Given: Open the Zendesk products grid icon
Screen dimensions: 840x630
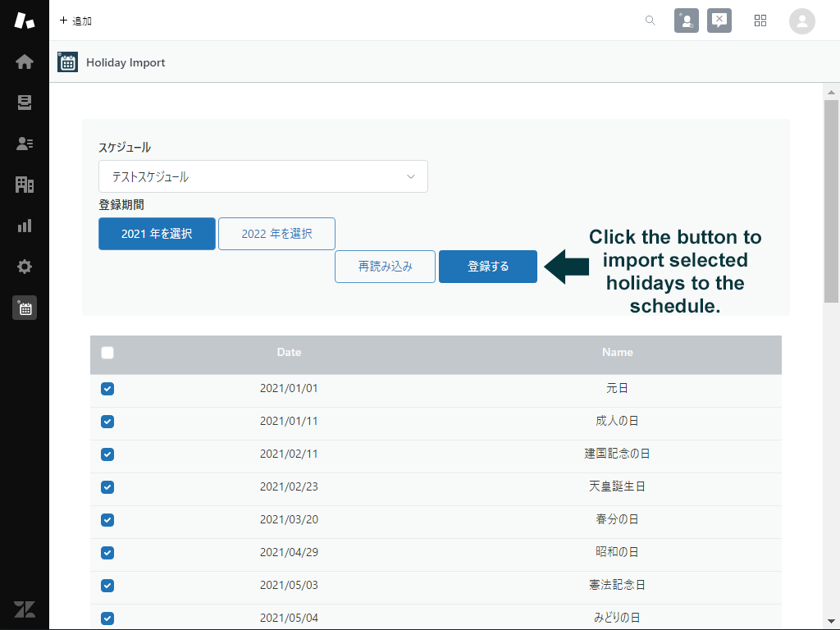Looking at the screenshot, I should point(760,21).
